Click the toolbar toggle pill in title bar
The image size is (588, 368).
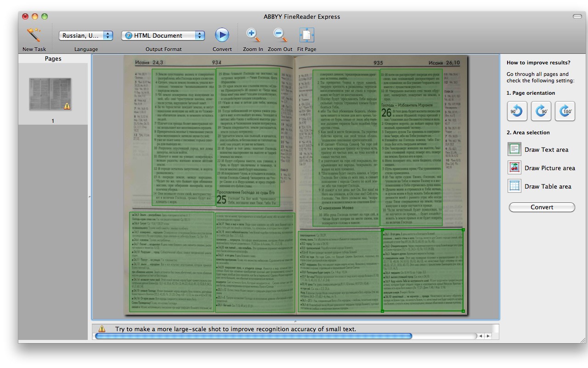tap(577, 17)
